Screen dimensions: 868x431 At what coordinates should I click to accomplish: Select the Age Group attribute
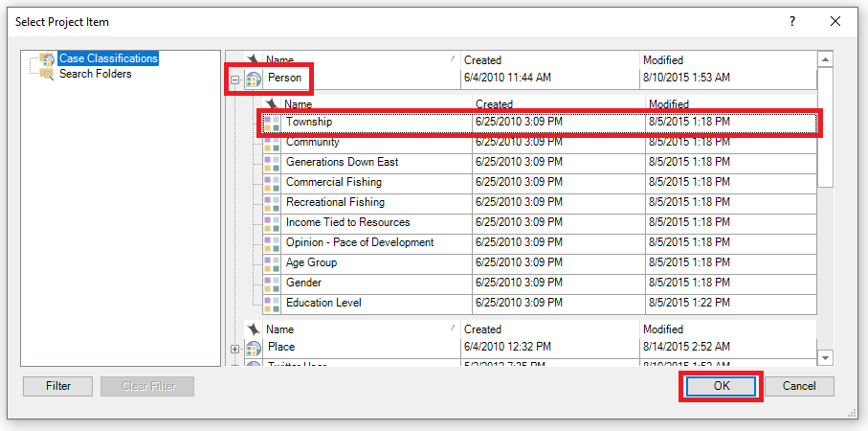311,262
